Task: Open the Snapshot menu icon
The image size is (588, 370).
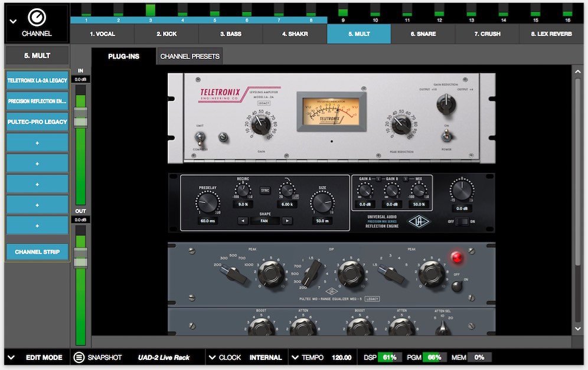Action: (x=79, y=357)
